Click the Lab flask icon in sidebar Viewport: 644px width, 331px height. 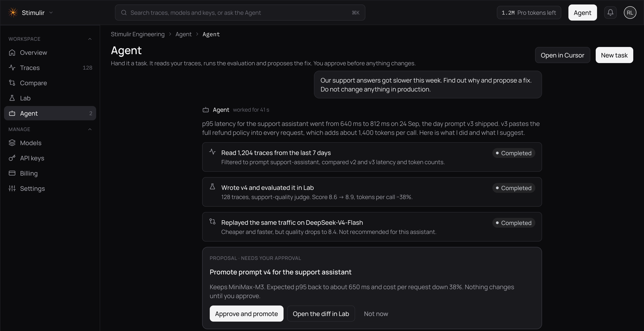point(12,98)
